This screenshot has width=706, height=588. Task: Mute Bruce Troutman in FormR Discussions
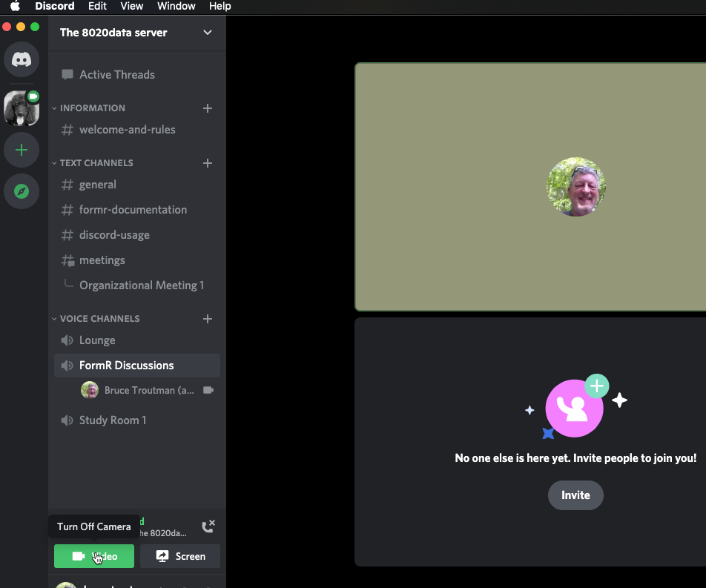(x=148, y=390)
